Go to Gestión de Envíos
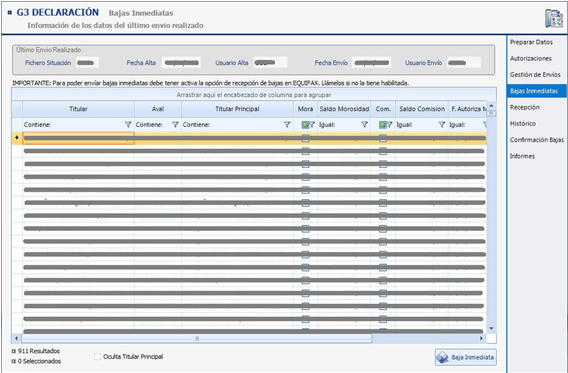 tap(535, 75)
